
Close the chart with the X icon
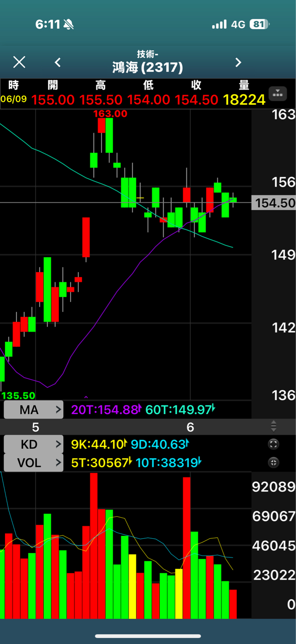coord(19,62)
